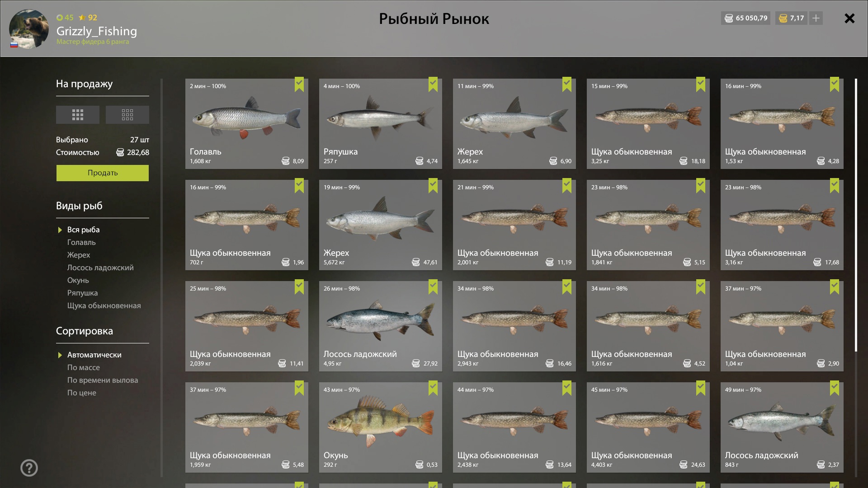Switch to the large grid view icon
The height and width of the screenshot is (488, 868).
[78, 115]
